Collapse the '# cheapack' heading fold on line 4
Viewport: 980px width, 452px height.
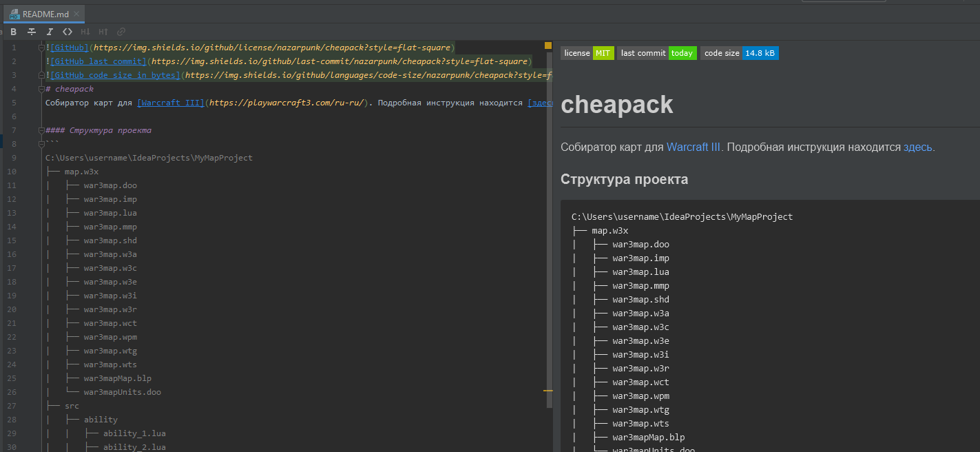coord(41,89)
